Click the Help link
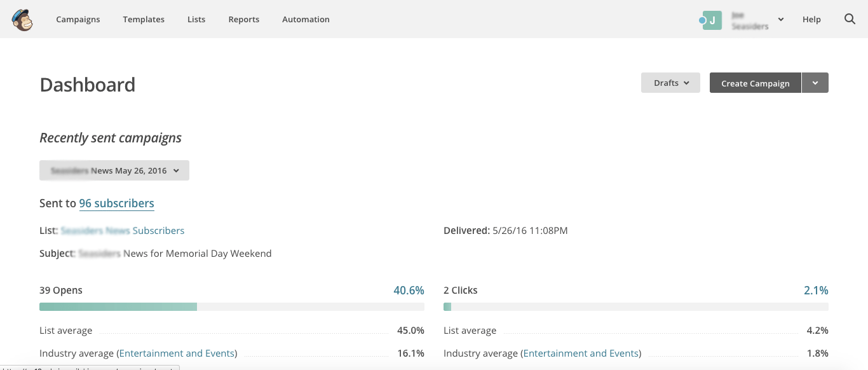Image resolution: width=868 pixels, height=370 pixels. click(811, 20)
